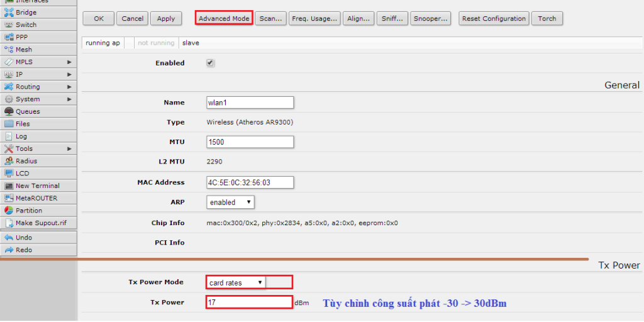Click the Undo arrow icon
The width and height of the screenshot is (644, 322).
tap(9, 238)
